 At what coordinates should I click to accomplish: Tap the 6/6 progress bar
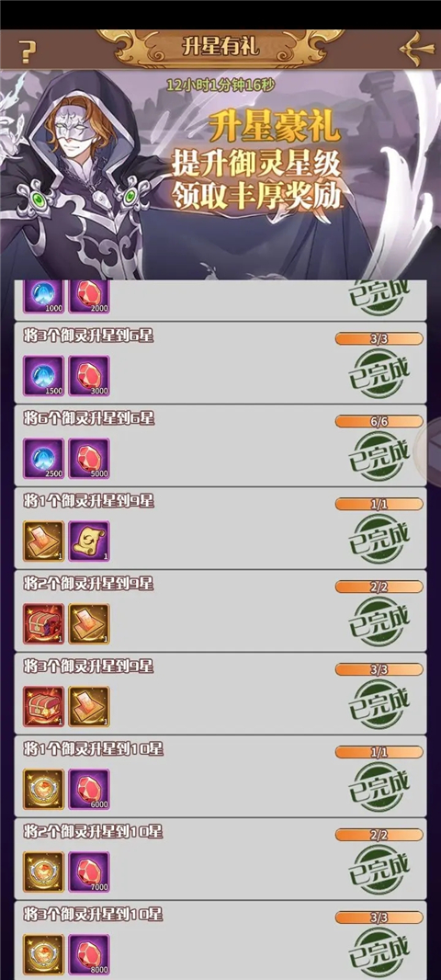pos(379,421)
